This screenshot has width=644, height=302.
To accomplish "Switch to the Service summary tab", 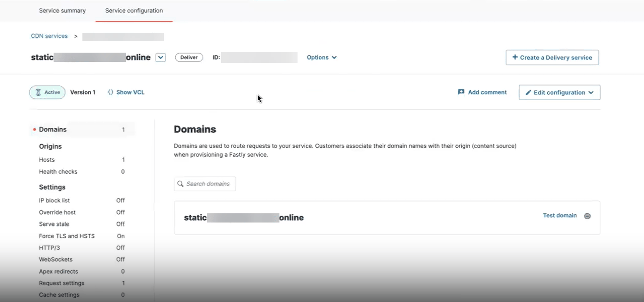I will click(62, 11).
